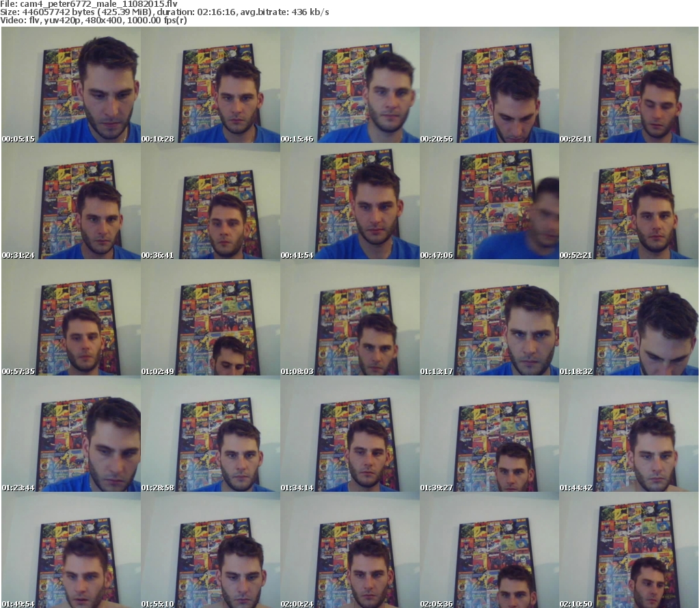Click the video resolution text 480x400

click(x=103, y=21)
